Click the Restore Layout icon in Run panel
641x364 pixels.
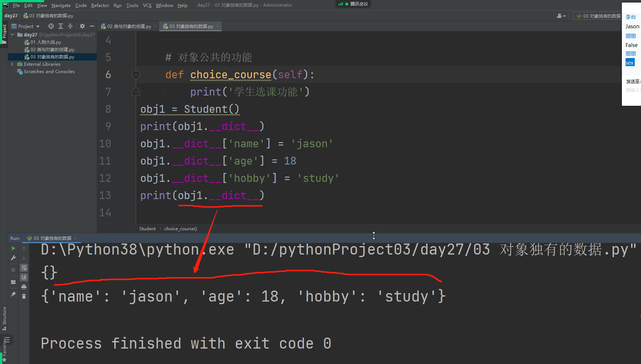tap(13, 282)
